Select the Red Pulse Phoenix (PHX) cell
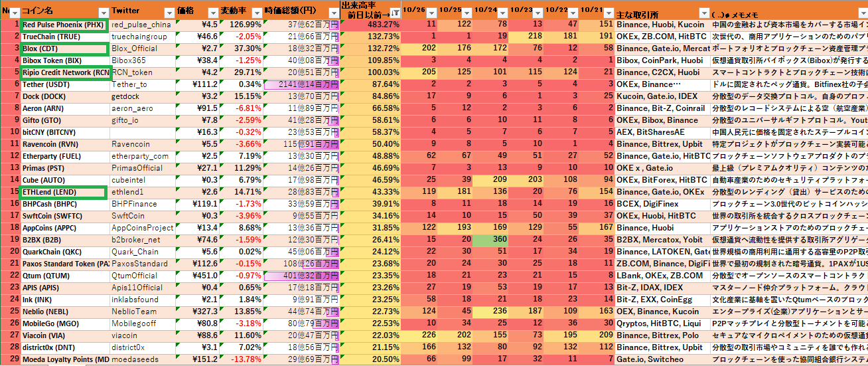The width and height of the screenshot is (868, 366). [x=64, y=25]
